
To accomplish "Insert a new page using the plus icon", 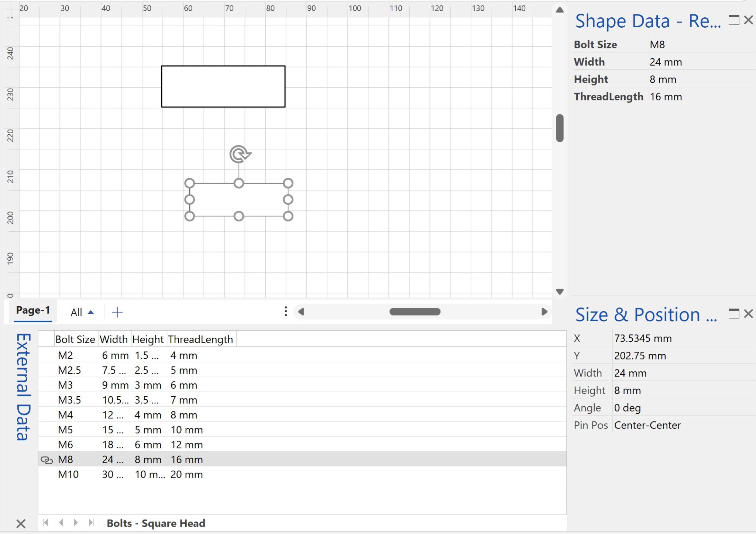I will (x=117, y=312).
